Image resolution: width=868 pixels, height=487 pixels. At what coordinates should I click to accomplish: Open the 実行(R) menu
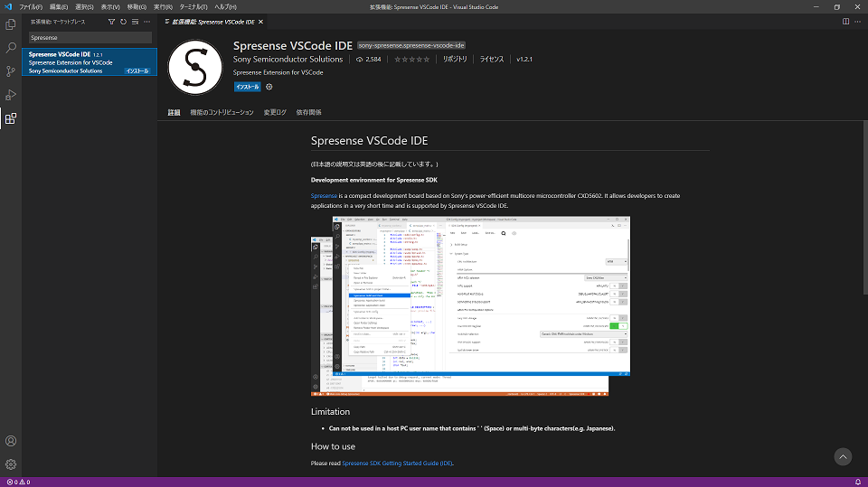click(163, 7)
